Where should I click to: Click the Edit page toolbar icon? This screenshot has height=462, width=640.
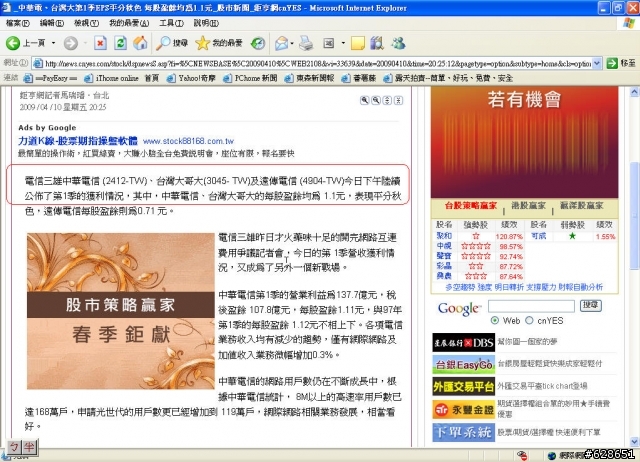pos(329,43)
